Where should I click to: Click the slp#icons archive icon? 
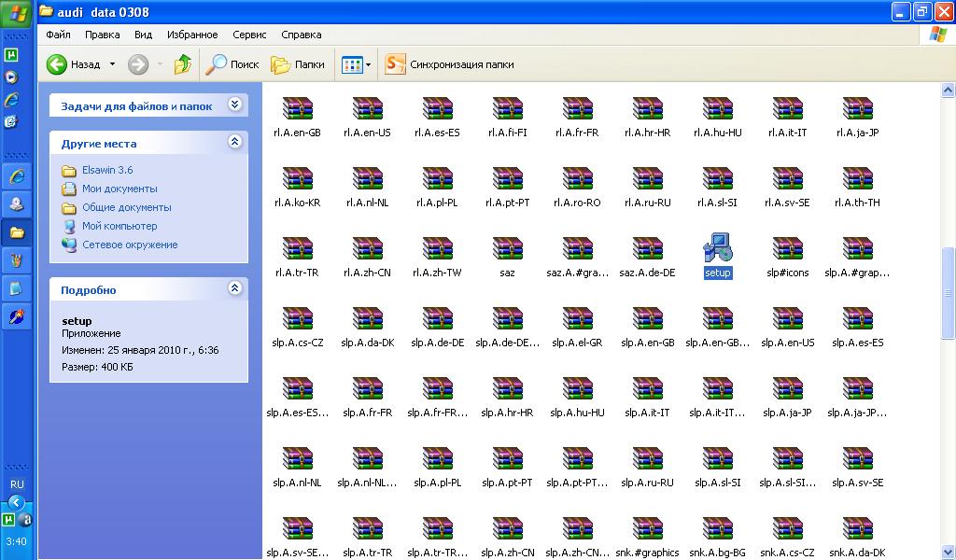pyautogui.click(x=787, y=249)
